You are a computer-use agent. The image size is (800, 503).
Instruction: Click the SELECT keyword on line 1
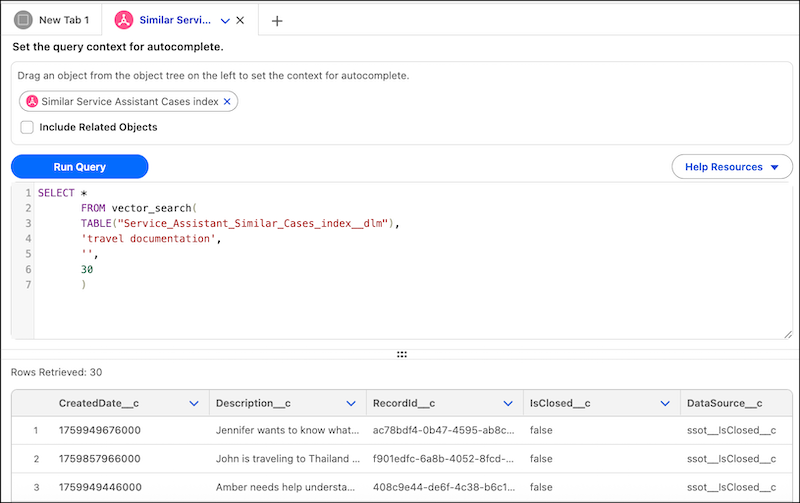point(56,193)
